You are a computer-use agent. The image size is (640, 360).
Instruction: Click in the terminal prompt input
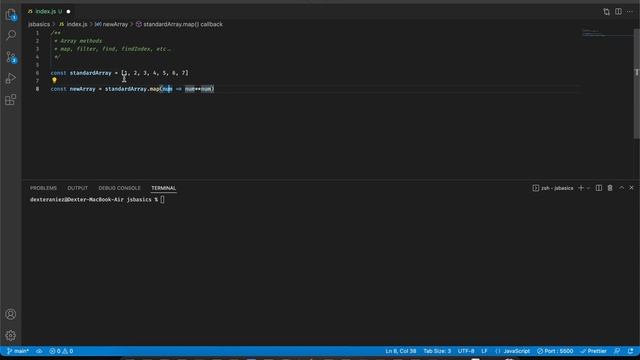pos(162,200)
